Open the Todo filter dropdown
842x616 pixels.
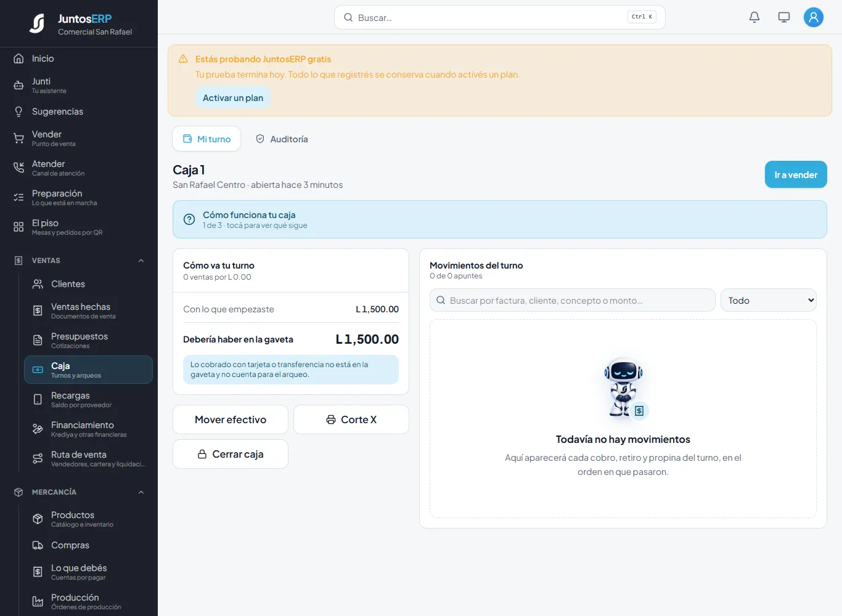tap(769, 300)
